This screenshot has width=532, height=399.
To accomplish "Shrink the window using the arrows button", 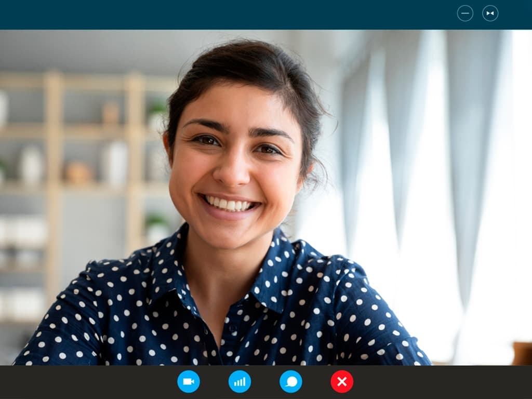I will click(490, 14).
